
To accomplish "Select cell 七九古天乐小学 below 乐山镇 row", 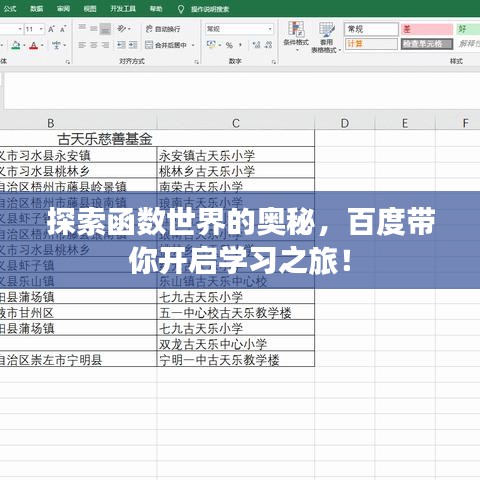I will [x=236, y=296].
